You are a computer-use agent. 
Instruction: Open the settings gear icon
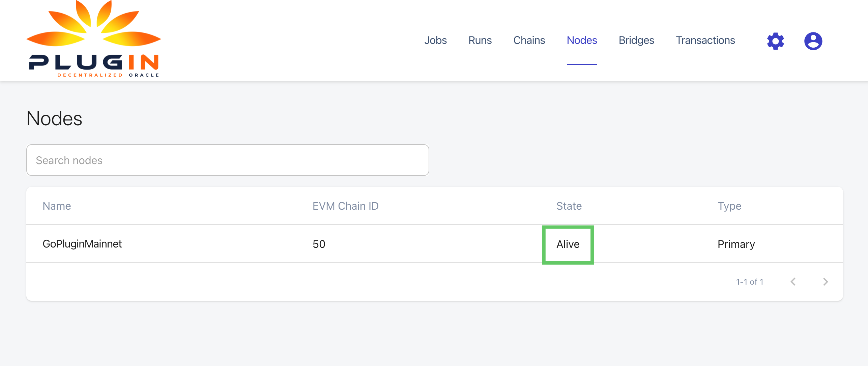pyautogui.click(x=775, y=41)
